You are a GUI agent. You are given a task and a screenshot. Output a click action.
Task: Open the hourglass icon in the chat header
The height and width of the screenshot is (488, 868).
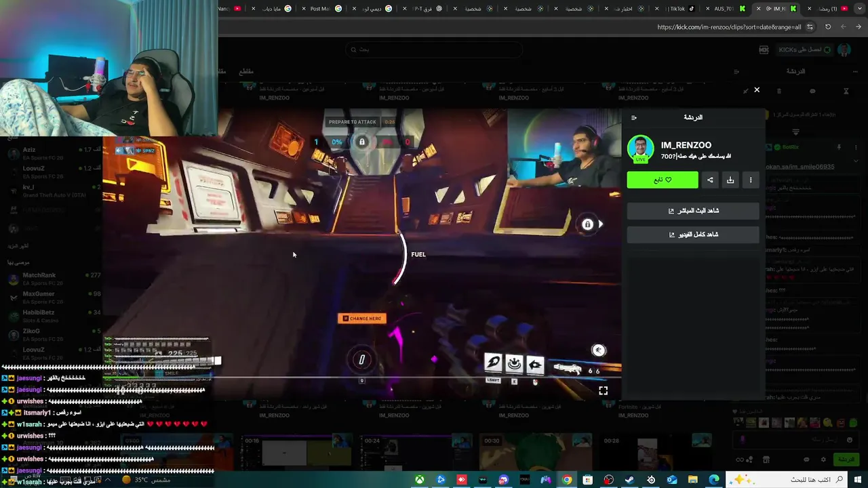coord(846,91)
